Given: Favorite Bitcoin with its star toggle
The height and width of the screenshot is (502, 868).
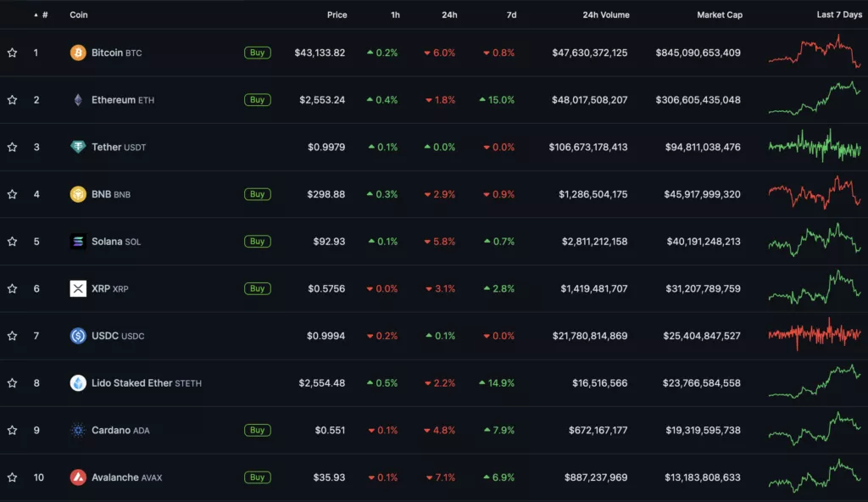Looking at the screenshot, I should (x=12, y=53).
